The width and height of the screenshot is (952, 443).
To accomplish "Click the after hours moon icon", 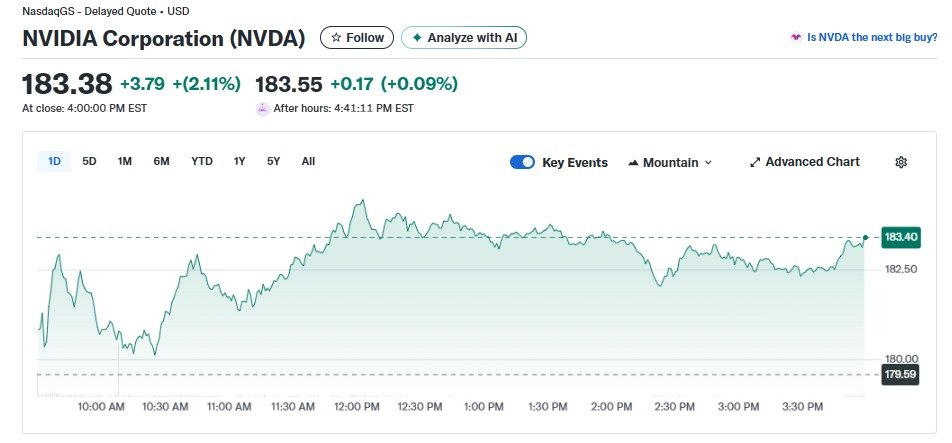I will [x=263, y=108].
